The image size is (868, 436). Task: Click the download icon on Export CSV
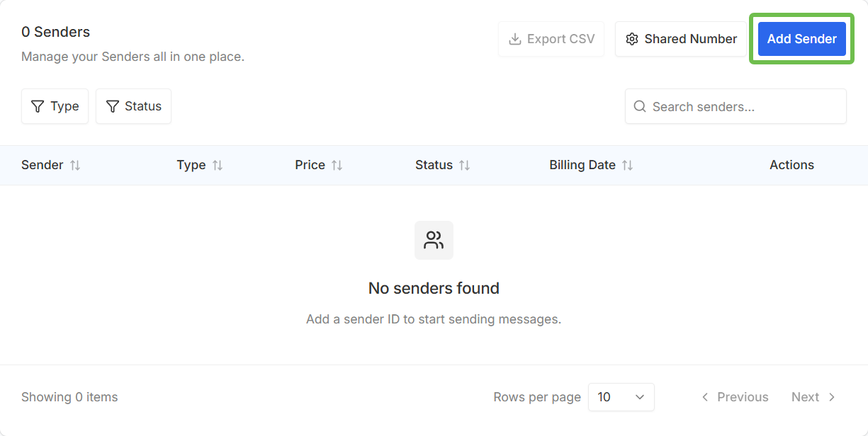pos(515,39)
